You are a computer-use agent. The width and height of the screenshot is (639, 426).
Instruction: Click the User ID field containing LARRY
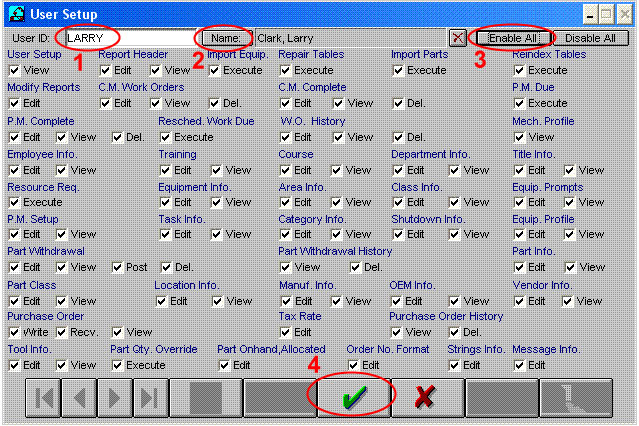tap(130, 38)
